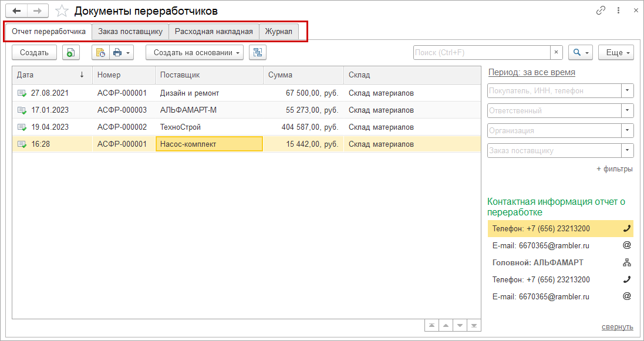The height and width of the screenshot is (341, 644).
Task: Click the + фильтры link
Action: (x=615, y=169)
